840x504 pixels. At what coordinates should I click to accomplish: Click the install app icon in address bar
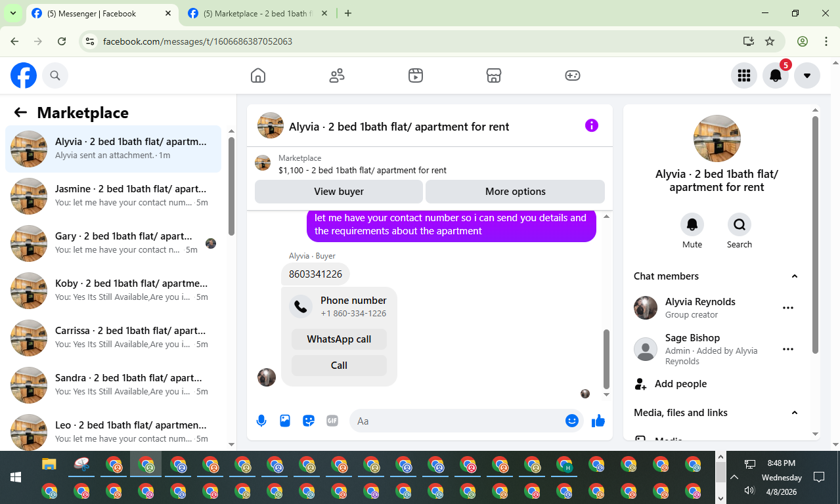pos(748,41)
